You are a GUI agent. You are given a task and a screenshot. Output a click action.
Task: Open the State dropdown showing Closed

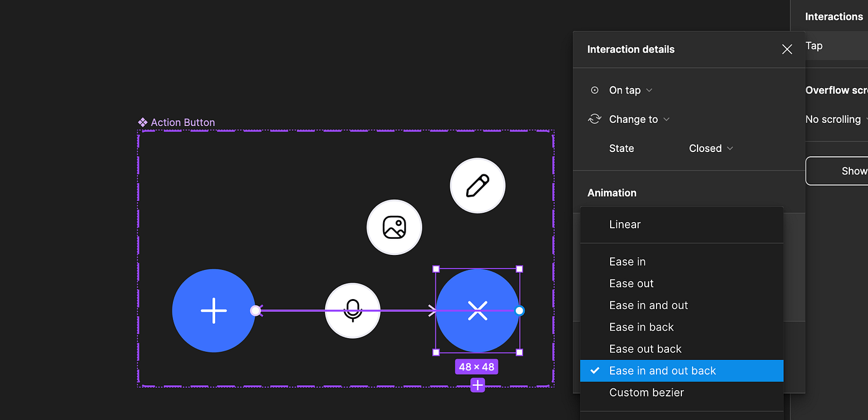pos(710,148)
